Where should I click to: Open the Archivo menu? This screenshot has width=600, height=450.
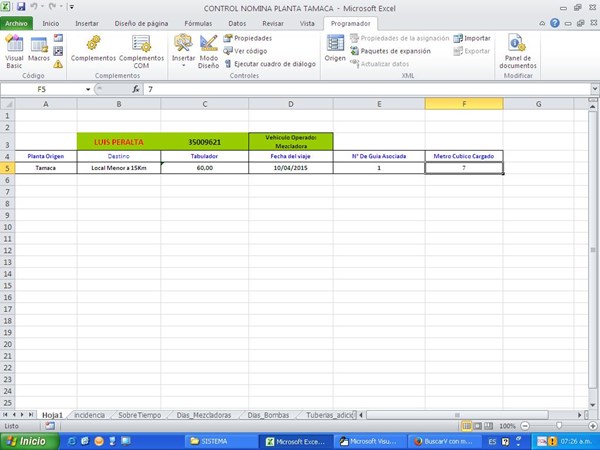[x=18, y=22]
